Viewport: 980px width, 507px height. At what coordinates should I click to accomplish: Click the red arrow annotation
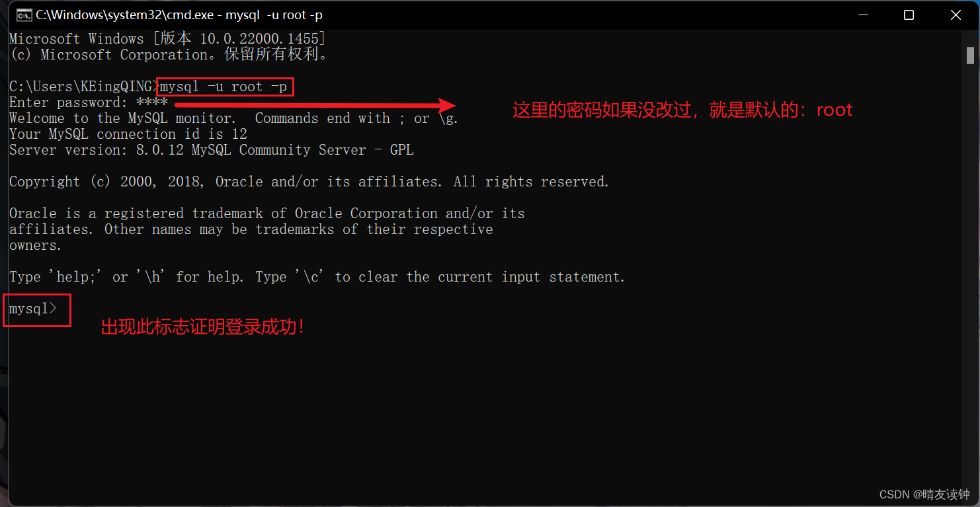coord(315,105)
